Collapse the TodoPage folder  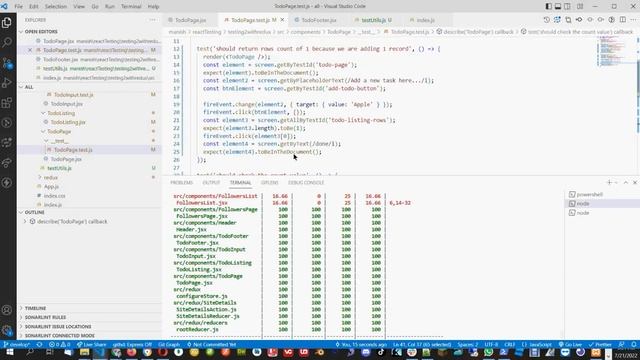59,131
